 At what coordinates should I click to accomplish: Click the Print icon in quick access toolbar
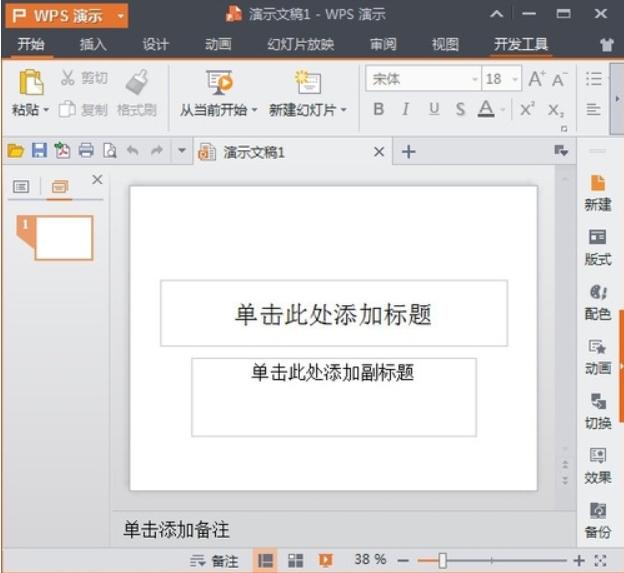86,151
